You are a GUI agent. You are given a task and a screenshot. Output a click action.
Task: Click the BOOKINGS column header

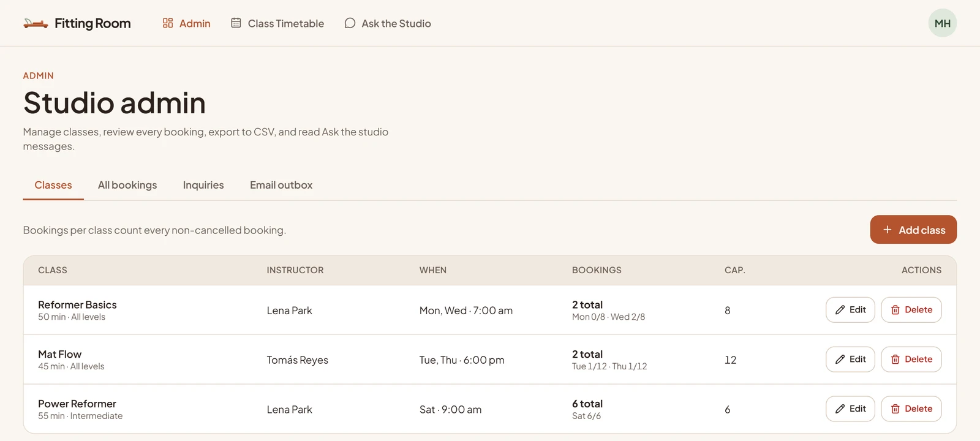point(597,270)
